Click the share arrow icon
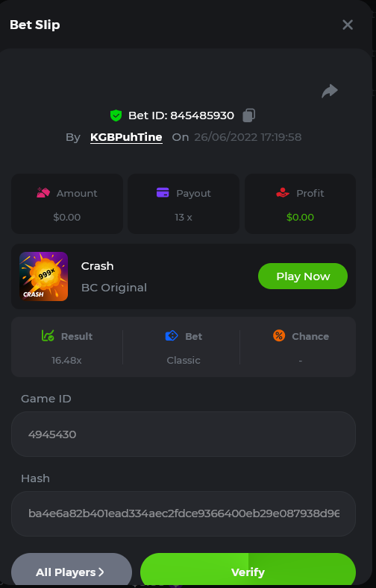376x588 pixels. pyautogui.click(x=330, y=91)
